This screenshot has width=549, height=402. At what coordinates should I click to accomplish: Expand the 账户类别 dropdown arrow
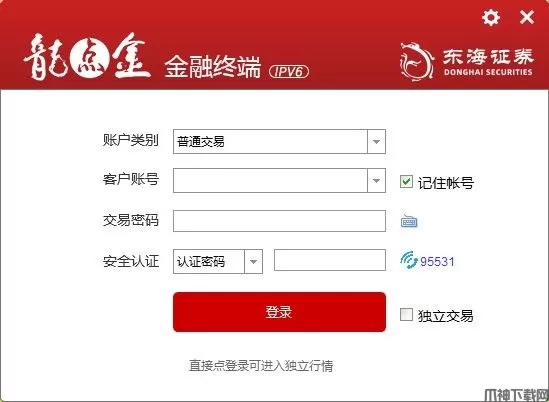(x=376, y=141)
